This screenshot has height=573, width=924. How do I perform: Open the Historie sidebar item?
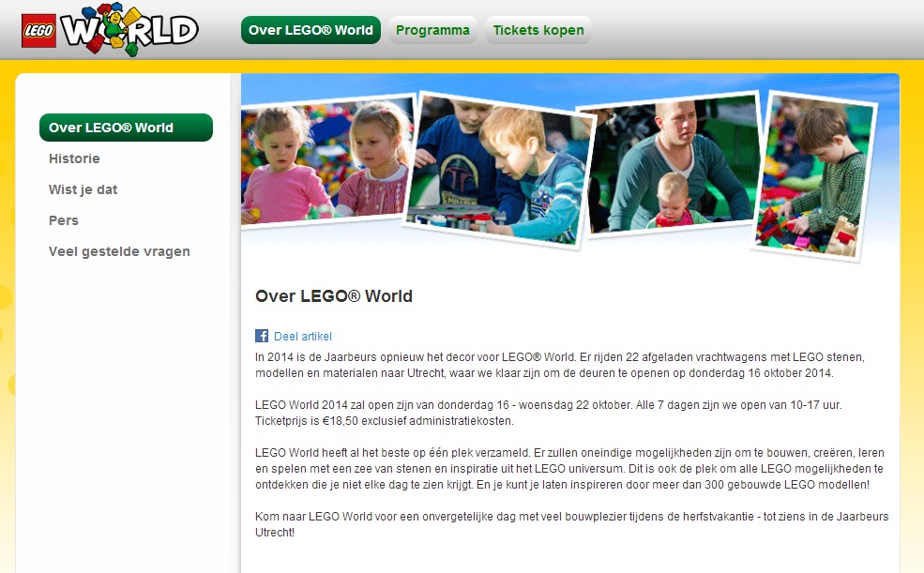(74, 158)
